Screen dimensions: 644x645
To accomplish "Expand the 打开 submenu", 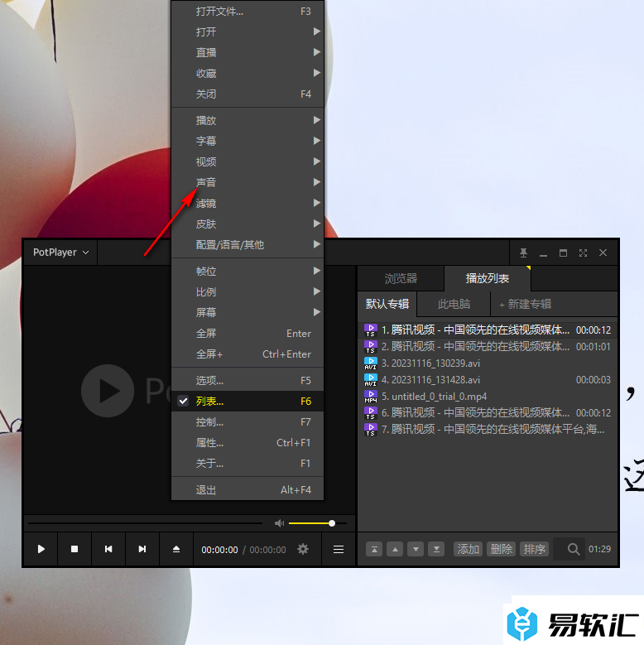I will (248, 31).
